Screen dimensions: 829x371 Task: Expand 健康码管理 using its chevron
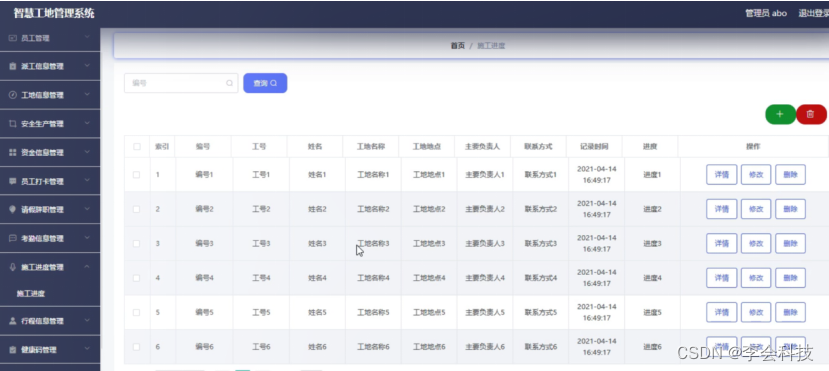pos(87,349)
